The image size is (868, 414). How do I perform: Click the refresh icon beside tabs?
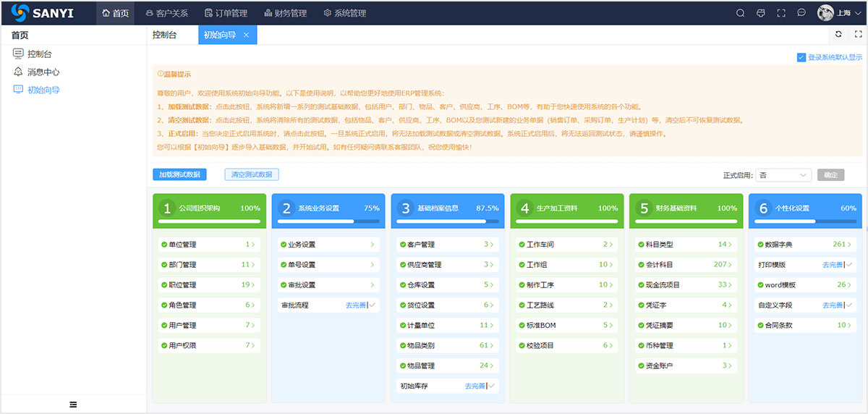tap(838, 34)
